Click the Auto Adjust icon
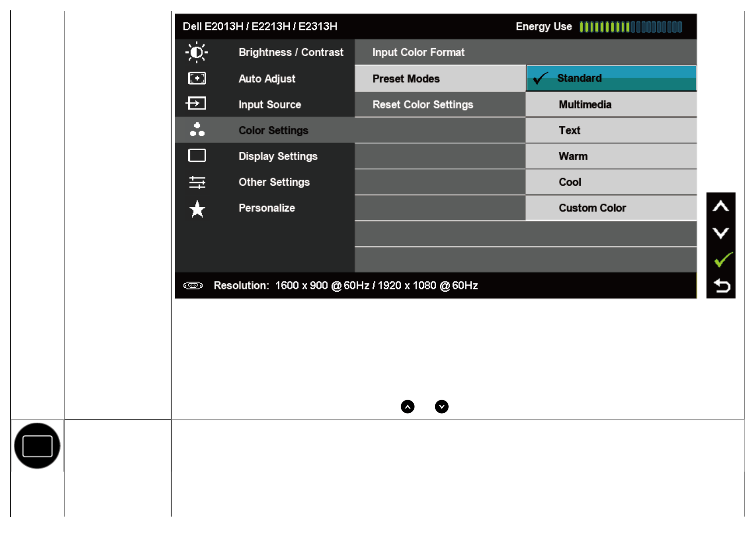Screen dimensions: 756x535 [x=197, y=78]
